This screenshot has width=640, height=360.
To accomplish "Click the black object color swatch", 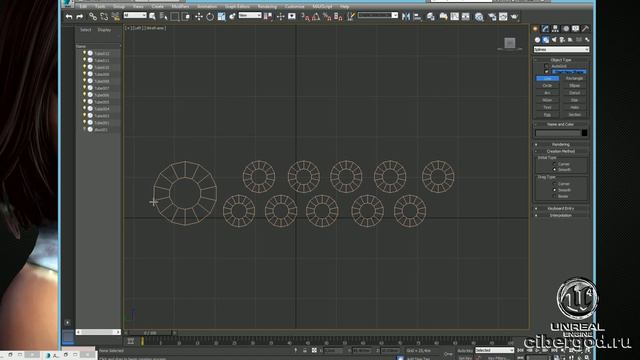I will (x=584, y=133).
